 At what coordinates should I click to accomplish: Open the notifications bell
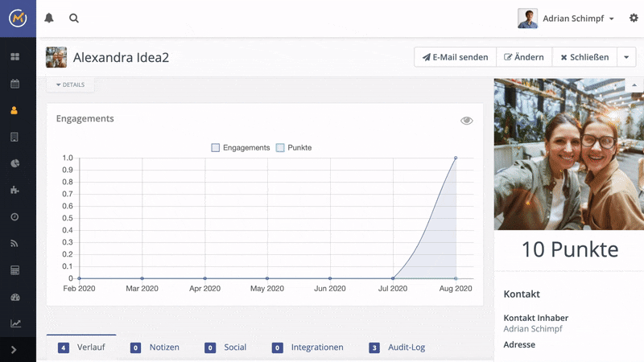tap(49, 19)
